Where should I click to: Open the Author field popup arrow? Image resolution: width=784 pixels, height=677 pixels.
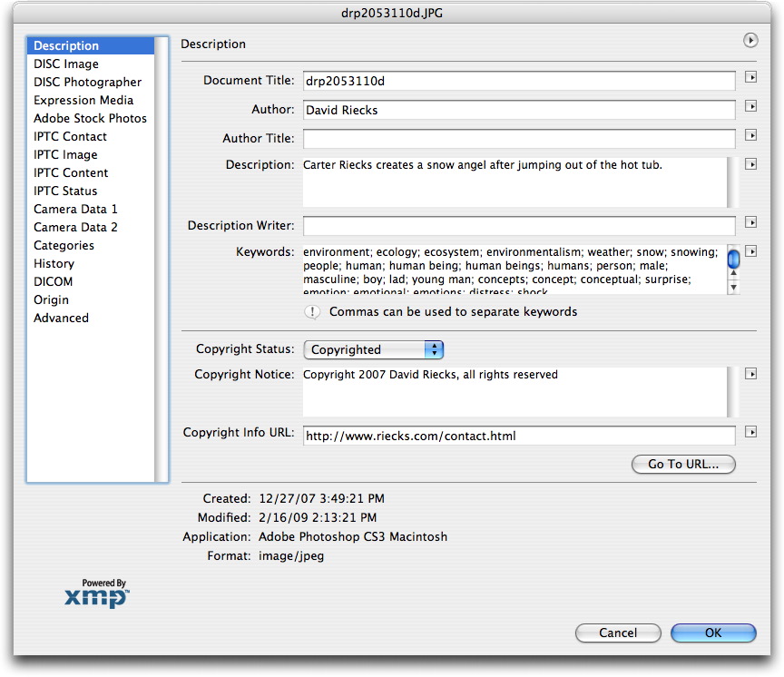750,106
